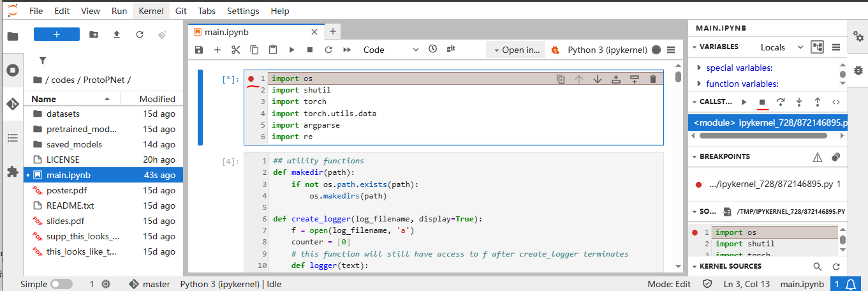Toggle the breakpoint on line 1
Screen dimensions: 868x291
tap(251, 79)
